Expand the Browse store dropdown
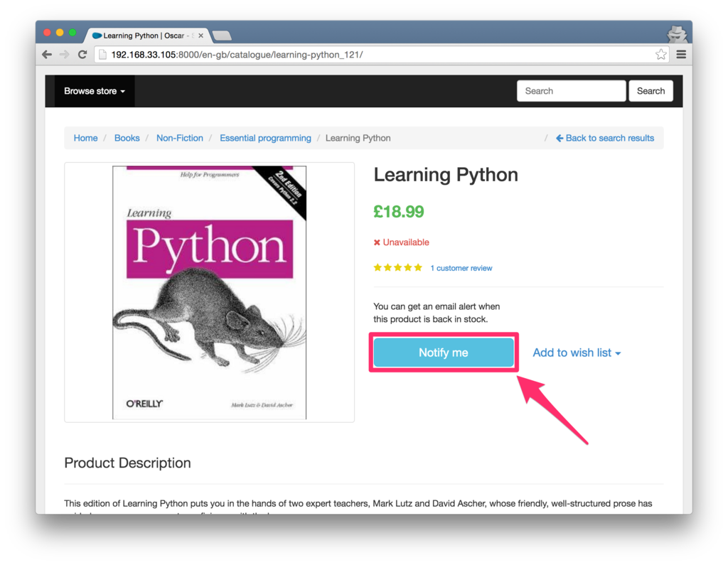 coord(95,91)
